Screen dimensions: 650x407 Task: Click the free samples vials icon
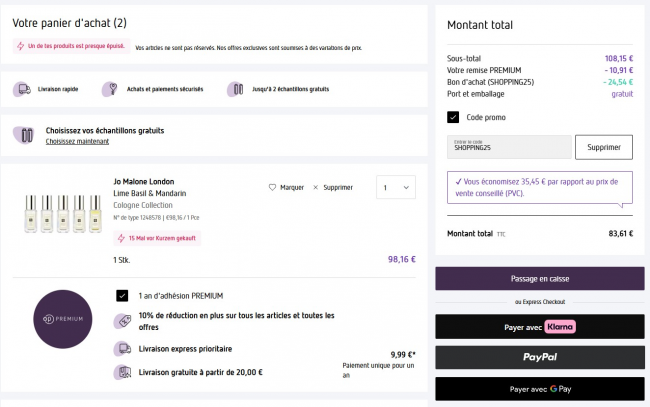click(235, 89)
